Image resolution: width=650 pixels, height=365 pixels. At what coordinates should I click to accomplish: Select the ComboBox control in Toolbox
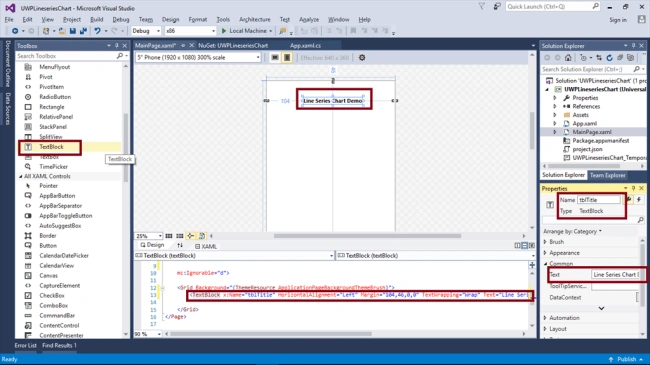(53, 305)
